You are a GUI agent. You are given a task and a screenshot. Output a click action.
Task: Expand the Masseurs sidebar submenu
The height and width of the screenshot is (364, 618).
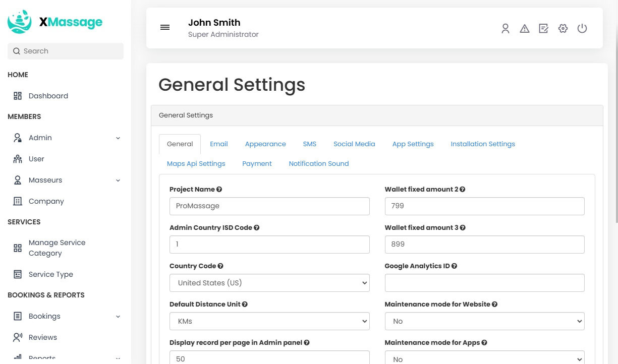[118, 180]
